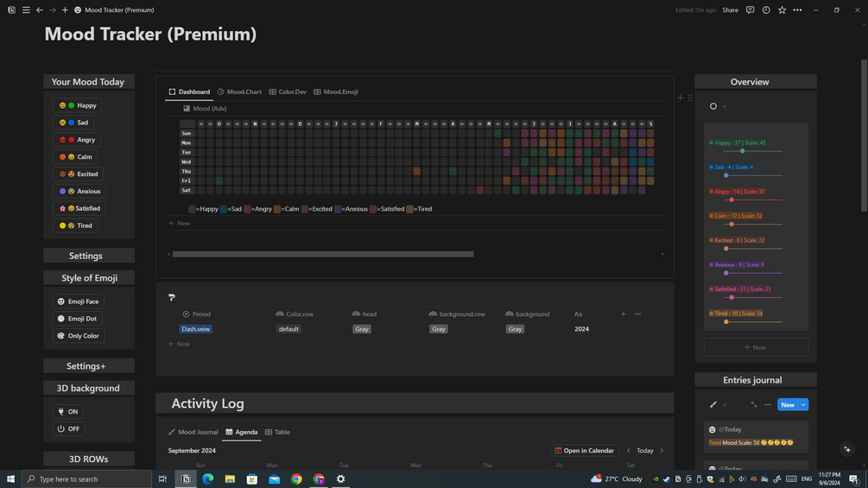Image resolution: width=868 pixels, height=488 pixels.
Task: Add New card in Overview
Action: point(756,347)
